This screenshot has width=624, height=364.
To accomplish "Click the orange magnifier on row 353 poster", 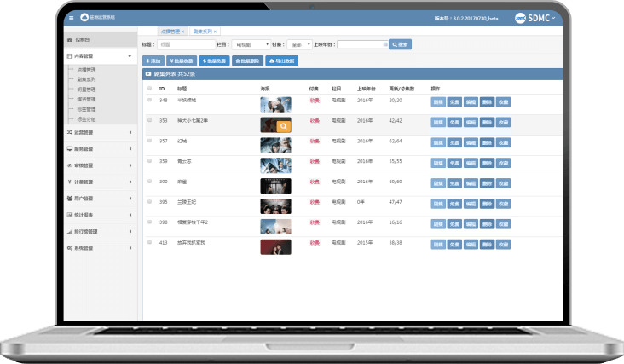I will pyautogui.click(x=284, y=125).
